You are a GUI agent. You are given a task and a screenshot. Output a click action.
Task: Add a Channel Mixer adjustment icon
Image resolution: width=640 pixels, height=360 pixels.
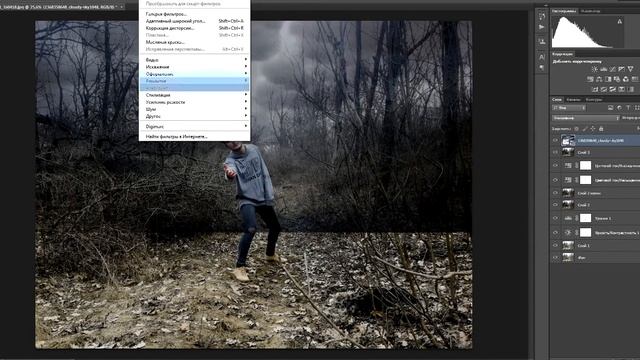point(626,79)
